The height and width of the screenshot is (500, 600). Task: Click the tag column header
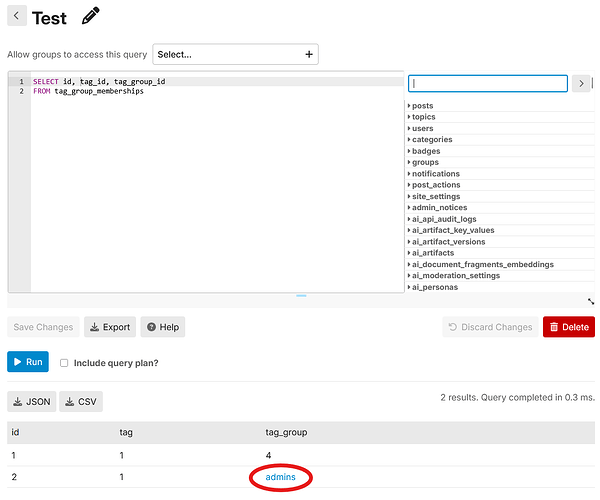126,432
